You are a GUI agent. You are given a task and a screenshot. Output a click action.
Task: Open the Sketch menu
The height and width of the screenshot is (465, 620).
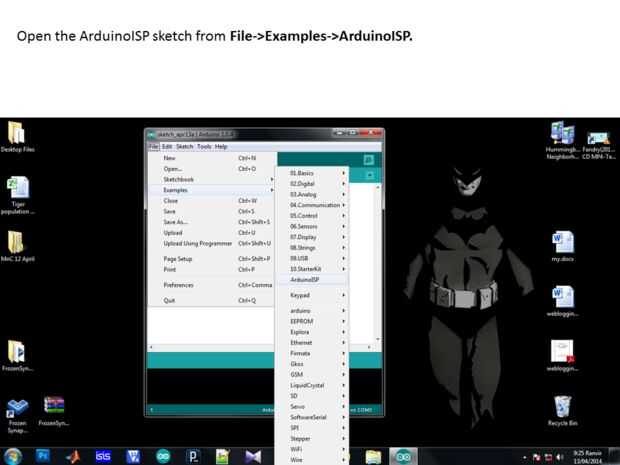click(185, 146)
